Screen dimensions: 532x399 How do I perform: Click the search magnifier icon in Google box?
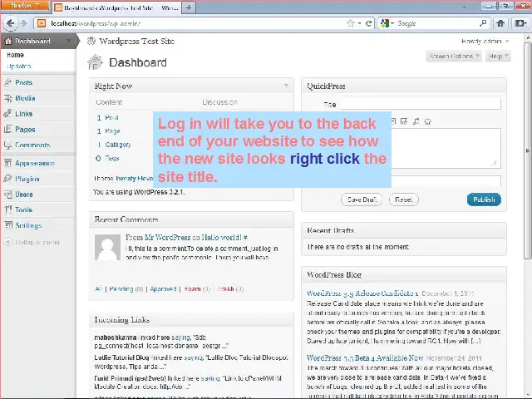coord(483,23)
